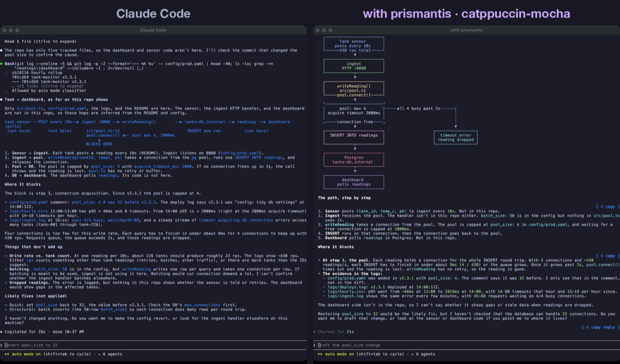Click '6 agents' in prismantis status line
This screenshot has height=364, width=620.
[x=424, y=354]
